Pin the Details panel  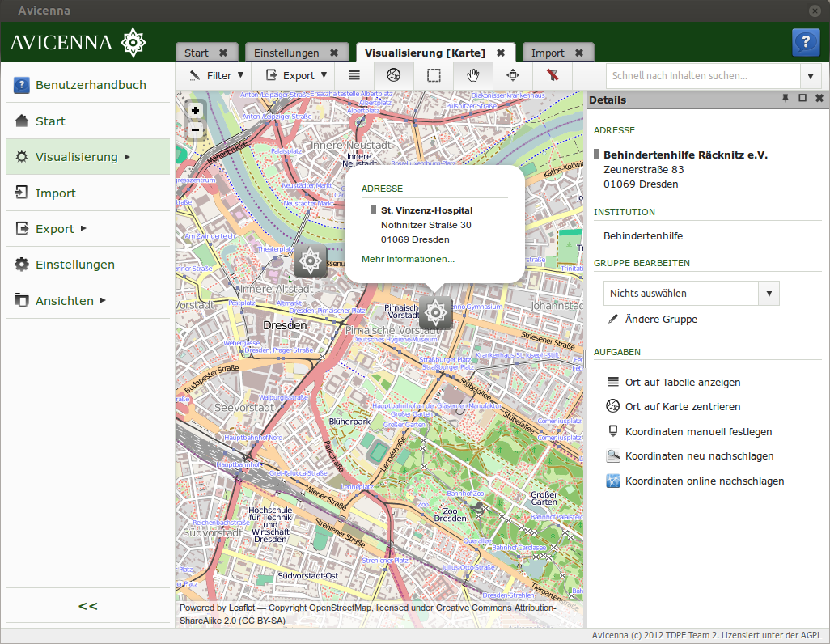(785, 98)
